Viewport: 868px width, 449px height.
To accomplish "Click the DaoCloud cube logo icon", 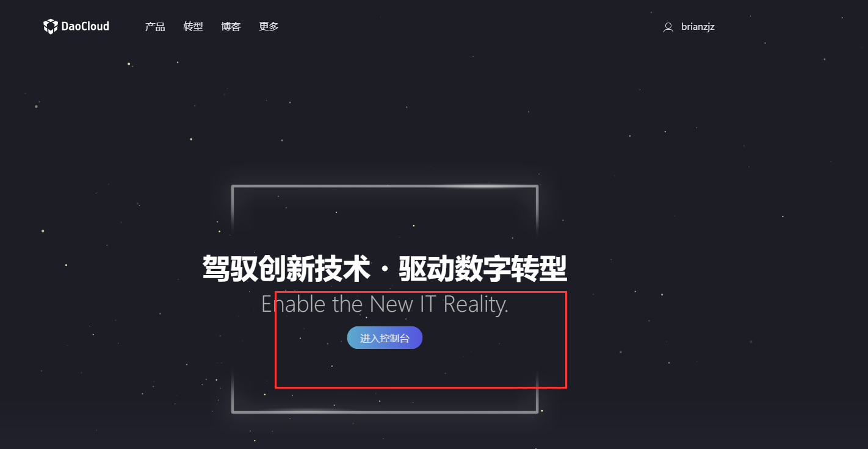I will click(x=51, y=26).
